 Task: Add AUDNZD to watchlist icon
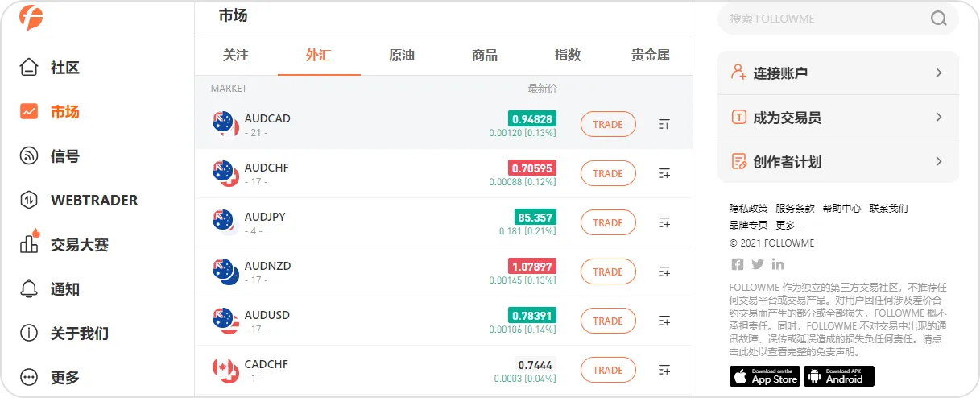tap(664, 272)
